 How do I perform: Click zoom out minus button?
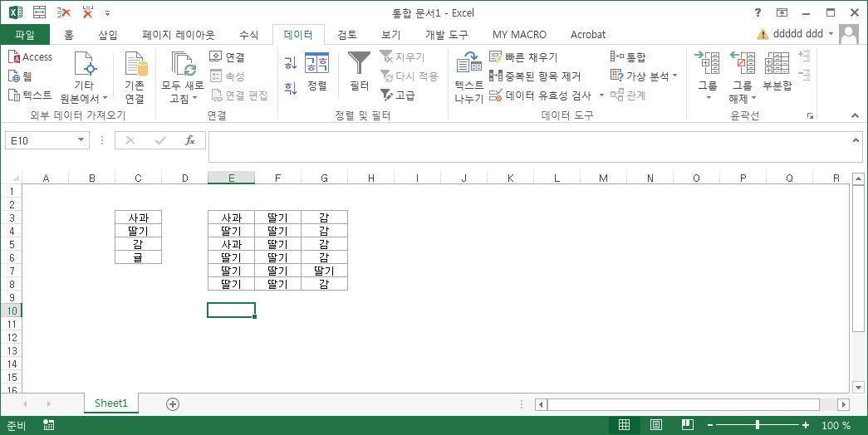[710, 425]
